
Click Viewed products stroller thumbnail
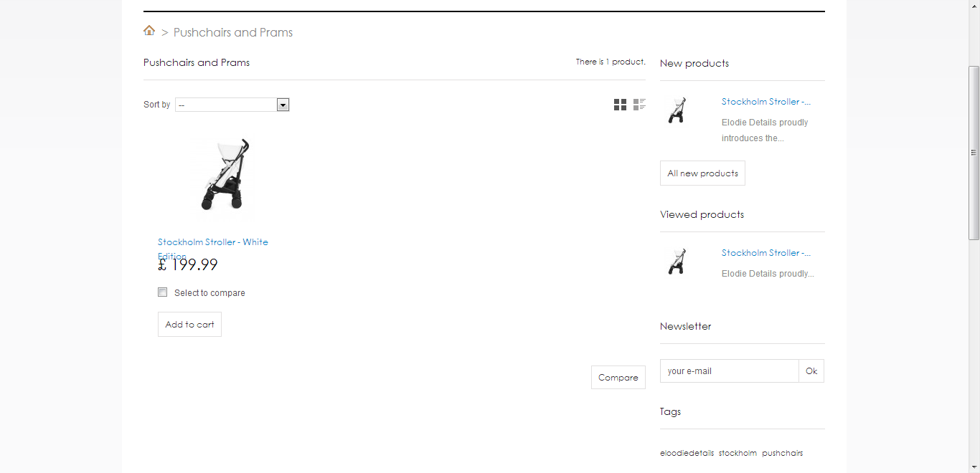click(x=677, y=262)
